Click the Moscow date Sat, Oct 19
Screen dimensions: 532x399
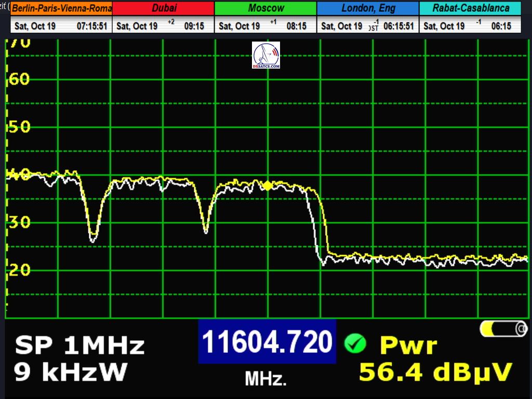point(240,26)
